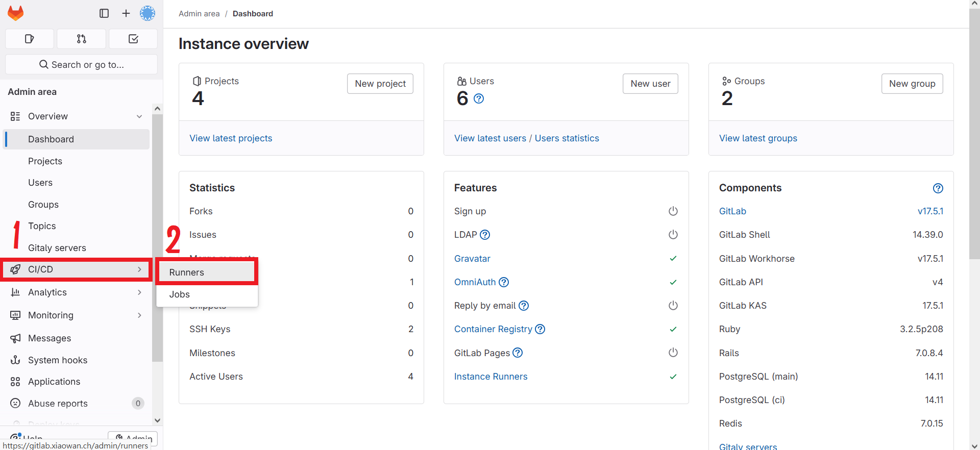
Task: Open Users statistics link
Action: pyautogui.click(x=567, y=138)
